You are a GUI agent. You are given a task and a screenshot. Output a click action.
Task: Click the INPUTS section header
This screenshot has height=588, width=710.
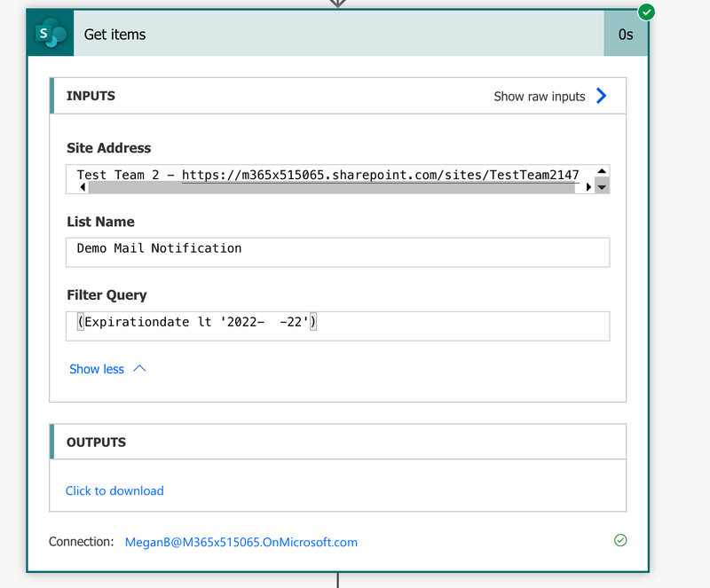click(x=338, y=96)
